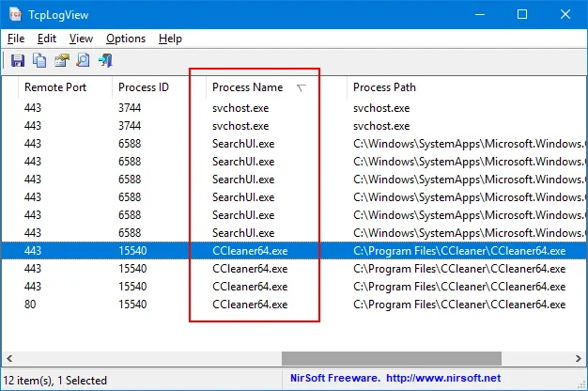Minimize the TcpLogView window
Screen dimensions: 588x391
click(480, 15)
